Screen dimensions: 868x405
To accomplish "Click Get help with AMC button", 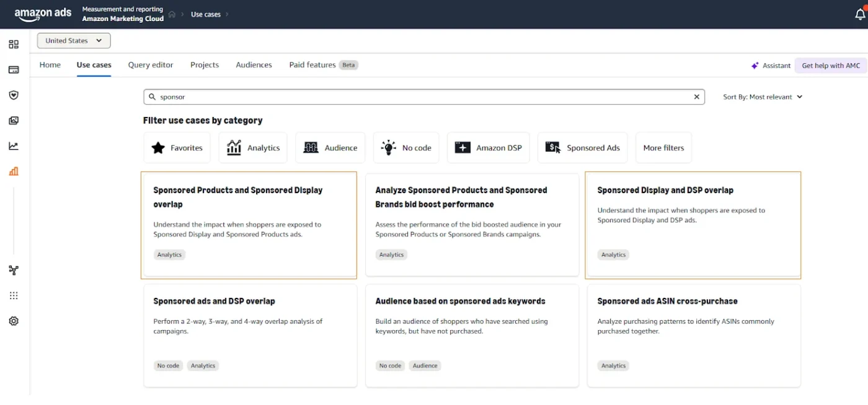I will click(x=830, y=65).
